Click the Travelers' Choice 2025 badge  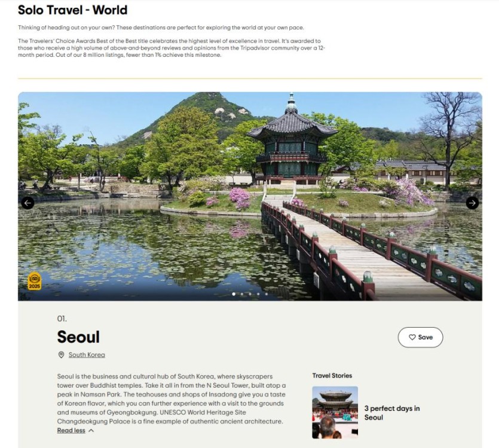(x=35, y=281)
